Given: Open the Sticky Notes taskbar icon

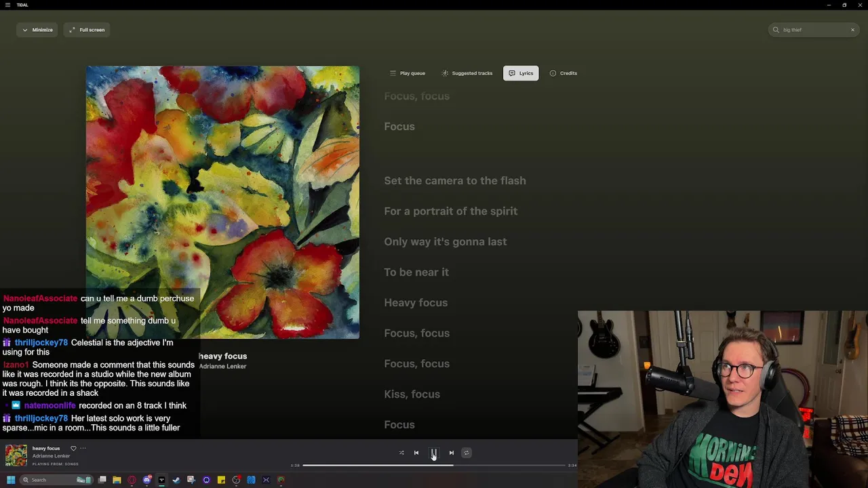Looking at the screenshot, I should click(221, 480).
